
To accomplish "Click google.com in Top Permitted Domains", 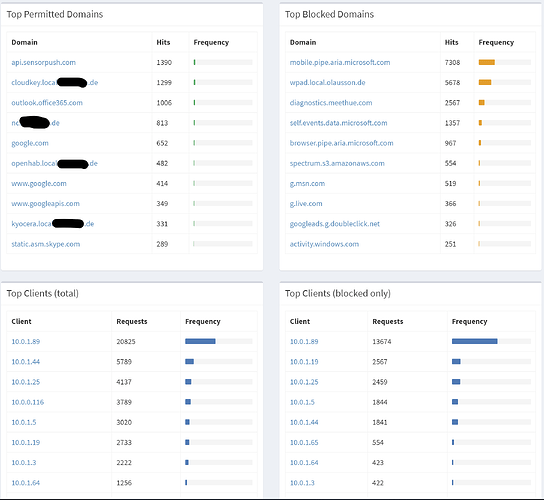I will click(30, 143).
